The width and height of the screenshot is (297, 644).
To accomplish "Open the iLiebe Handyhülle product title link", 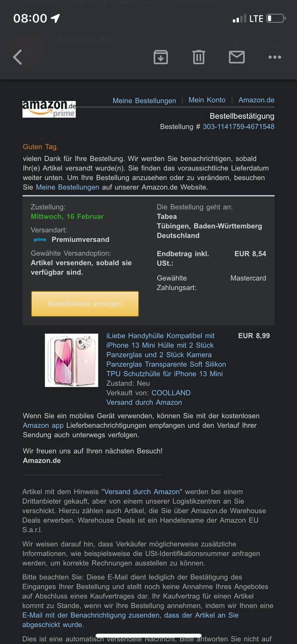I will click(166, 355).
